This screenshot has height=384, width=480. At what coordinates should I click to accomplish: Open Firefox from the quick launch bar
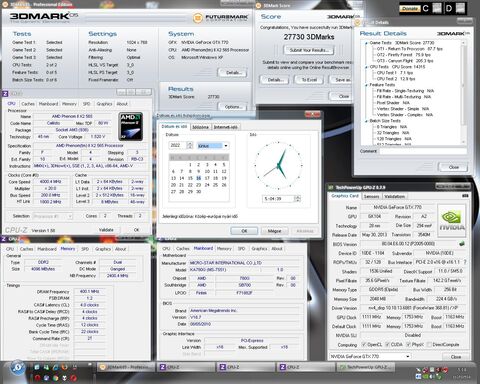pos(64,367)
